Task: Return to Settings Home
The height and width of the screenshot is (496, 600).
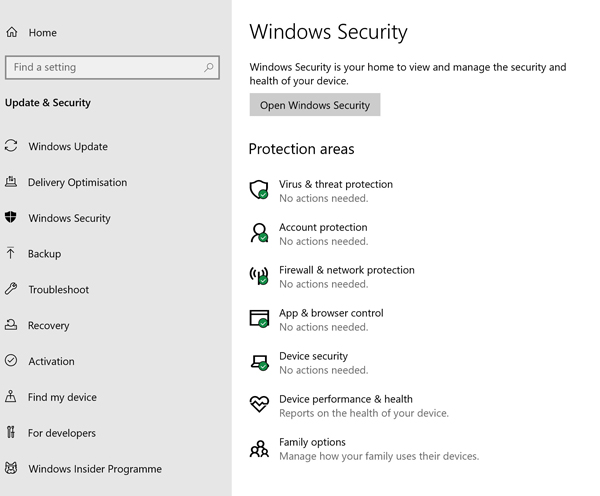Action: pos(42,33)
